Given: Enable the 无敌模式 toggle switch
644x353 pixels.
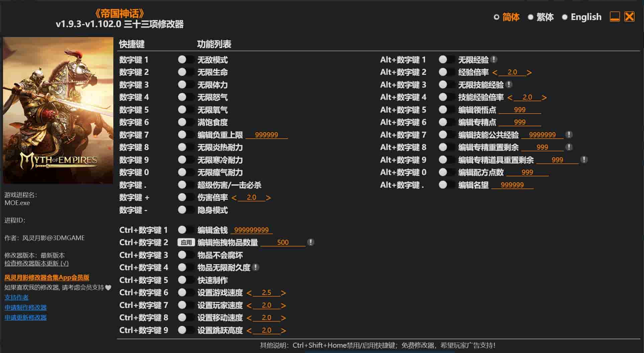Looking at the screenshot, I should coord(186,60).
